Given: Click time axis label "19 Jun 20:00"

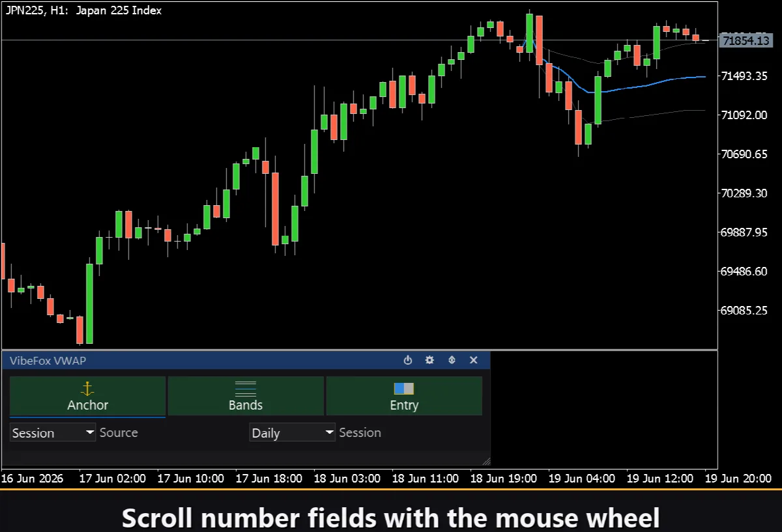Looking at the screenshot, I should 738,479.
